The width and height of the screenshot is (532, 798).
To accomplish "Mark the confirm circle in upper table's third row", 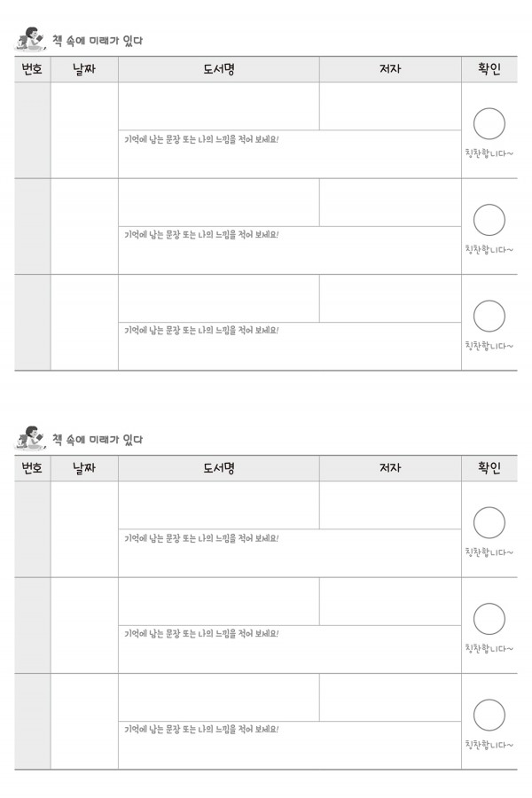I will point(489,316).
